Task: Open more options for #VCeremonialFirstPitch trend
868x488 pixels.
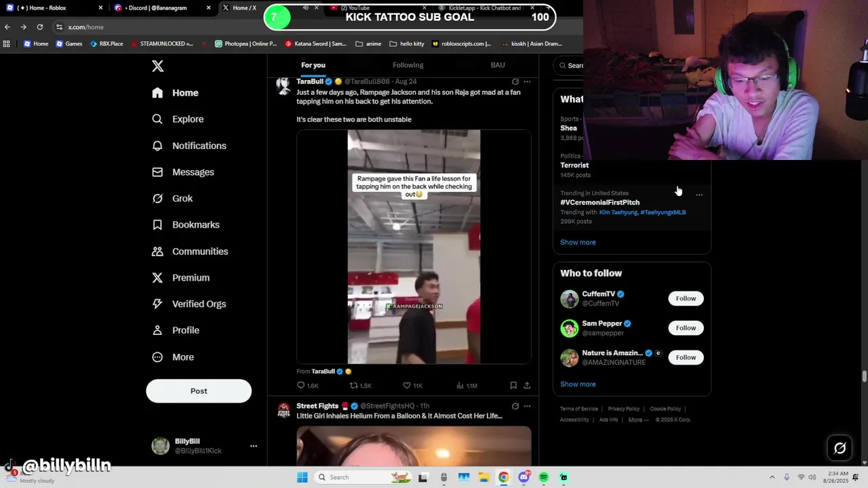Action: pyautogui.click(x=699, y=195)
